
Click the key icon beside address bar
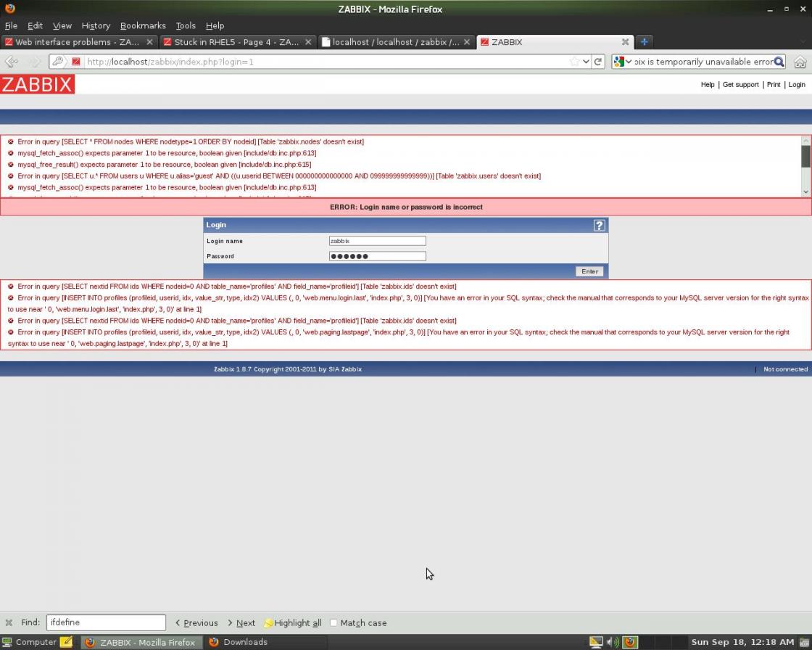pyautogui.click(x=58, y=62)
